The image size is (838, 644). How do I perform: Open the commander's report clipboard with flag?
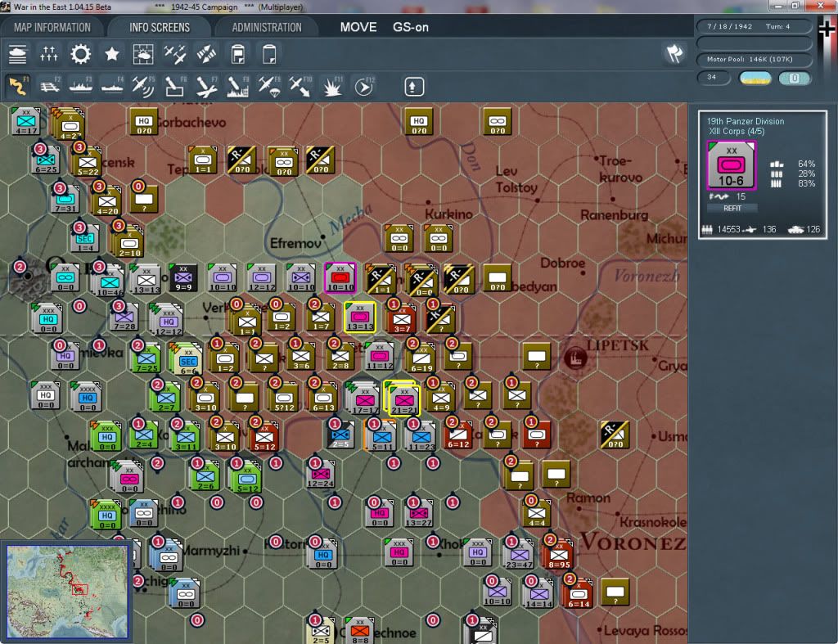[x=238, y=54]
